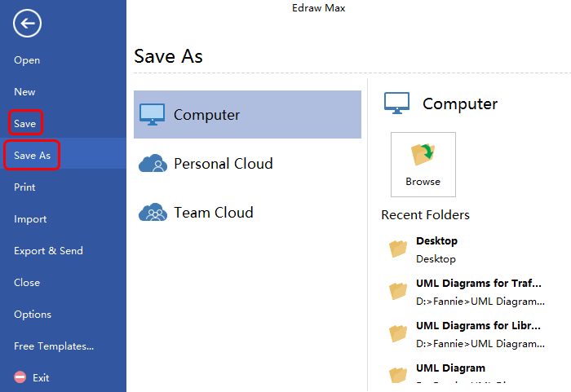Choose Close in the sidebar
Screen dimensions: 571x392
tap(27, 283)
